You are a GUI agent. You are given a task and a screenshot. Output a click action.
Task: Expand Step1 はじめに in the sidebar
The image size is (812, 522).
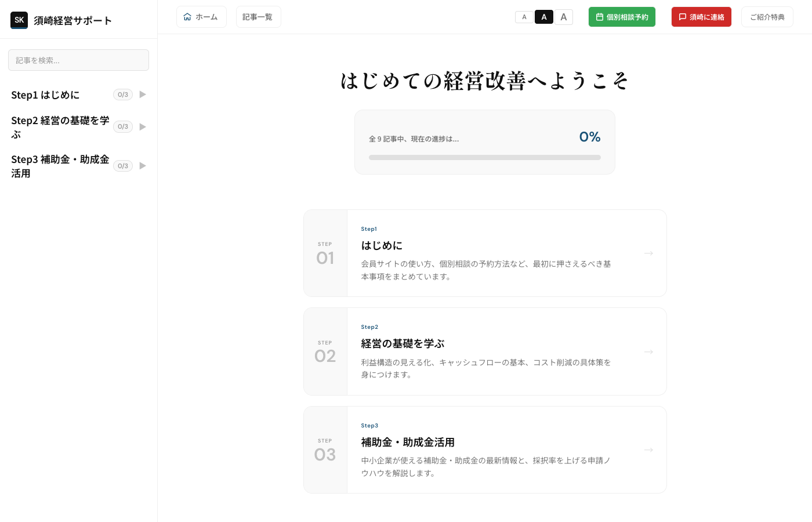coord(143,95)
